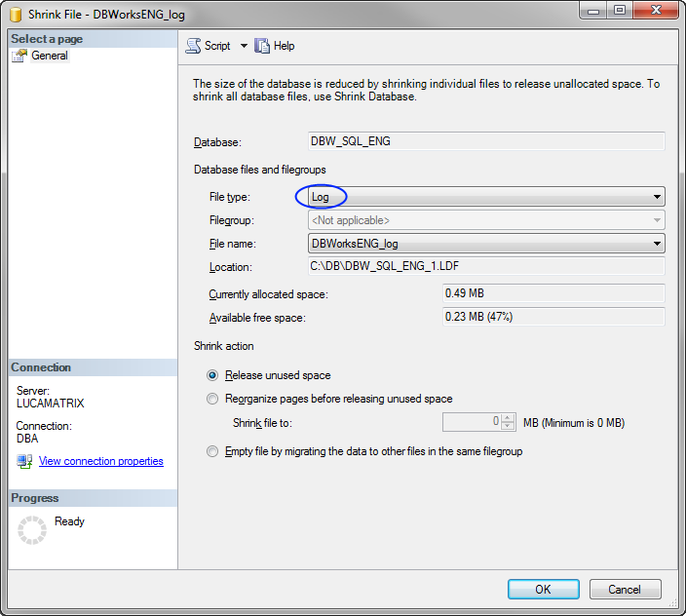Image resolution: width=686 pixels, height=616 pixels.
Task: Click the Help book icon
Action: pos(262,46)
